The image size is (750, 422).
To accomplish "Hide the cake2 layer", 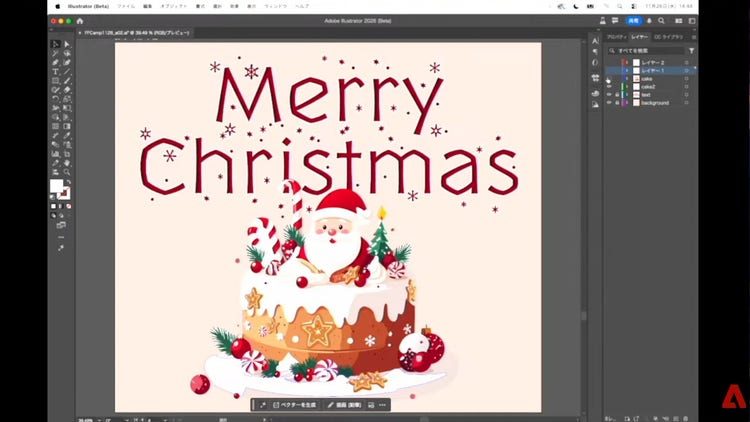I will coord(609,87).
